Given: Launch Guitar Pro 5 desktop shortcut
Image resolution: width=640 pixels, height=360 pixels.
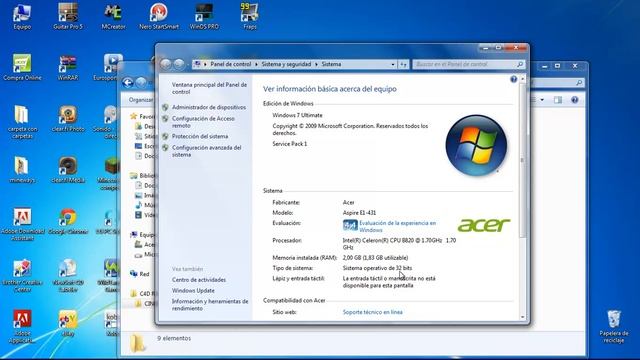Looking at the screenshot, I should click(x=68, y=17).
